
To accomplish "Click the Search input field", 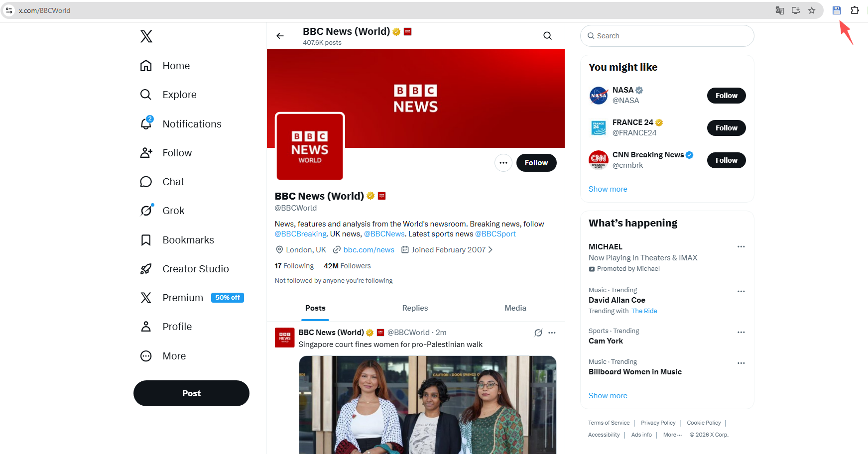I will 667,36.
